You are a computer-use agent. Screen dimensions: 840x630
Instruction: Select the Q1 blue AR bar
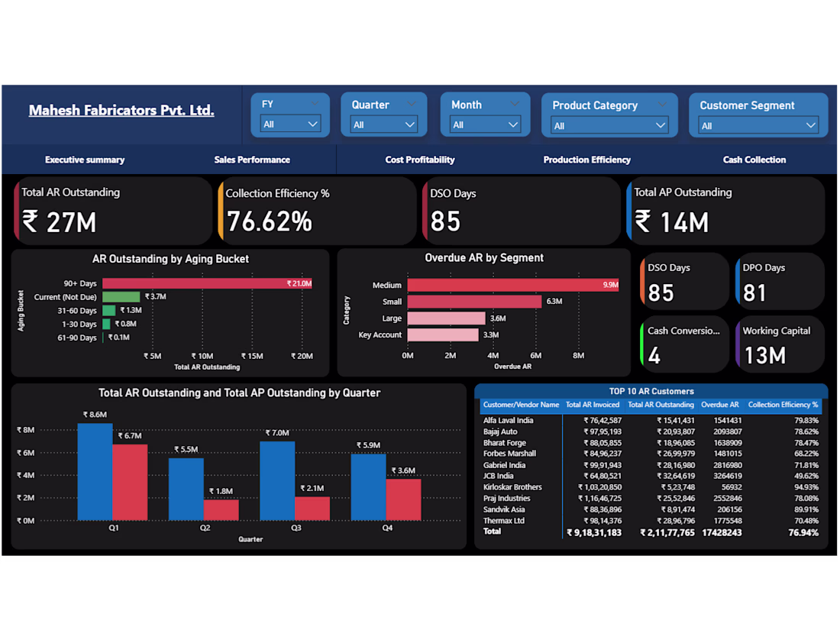95,471
